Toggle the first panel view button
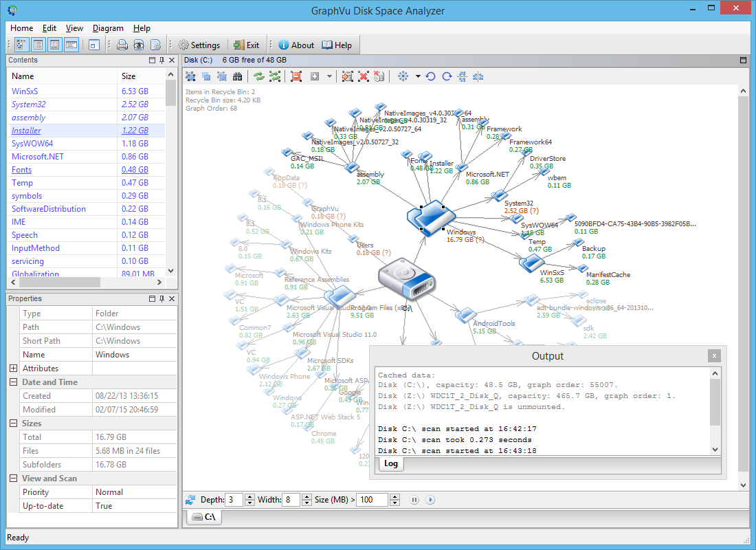Image resolution: width=756 pixels, height=550 pixels. click(21, 45)
